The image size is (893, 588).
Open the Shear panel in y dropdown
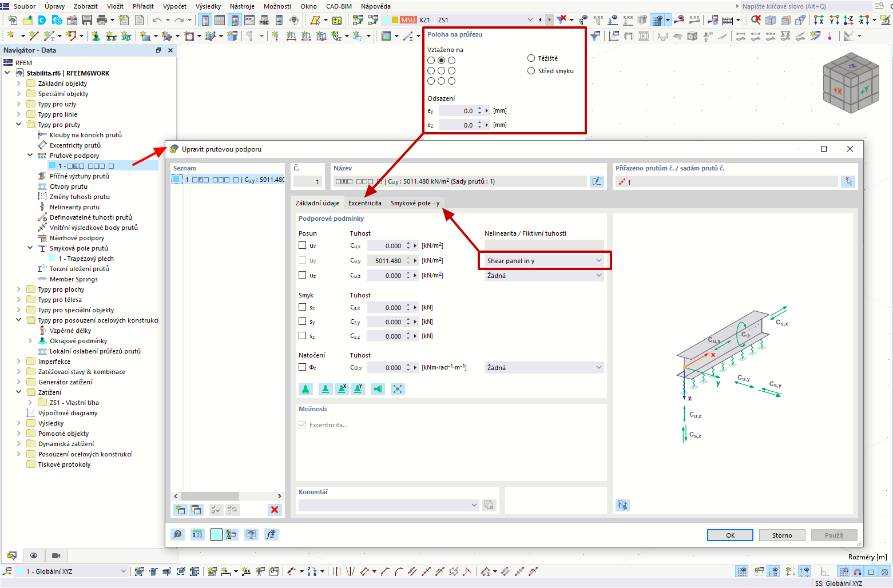544,261
